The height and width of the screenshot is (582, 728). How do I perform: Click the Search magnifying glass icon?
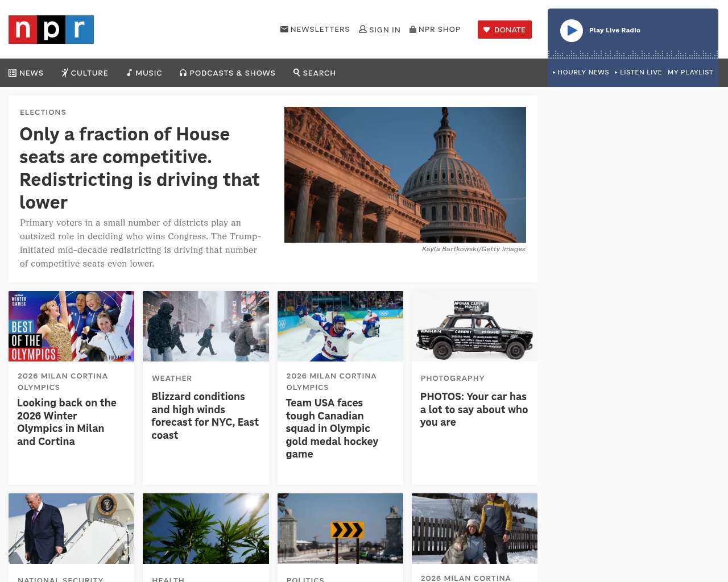(296, 72)
